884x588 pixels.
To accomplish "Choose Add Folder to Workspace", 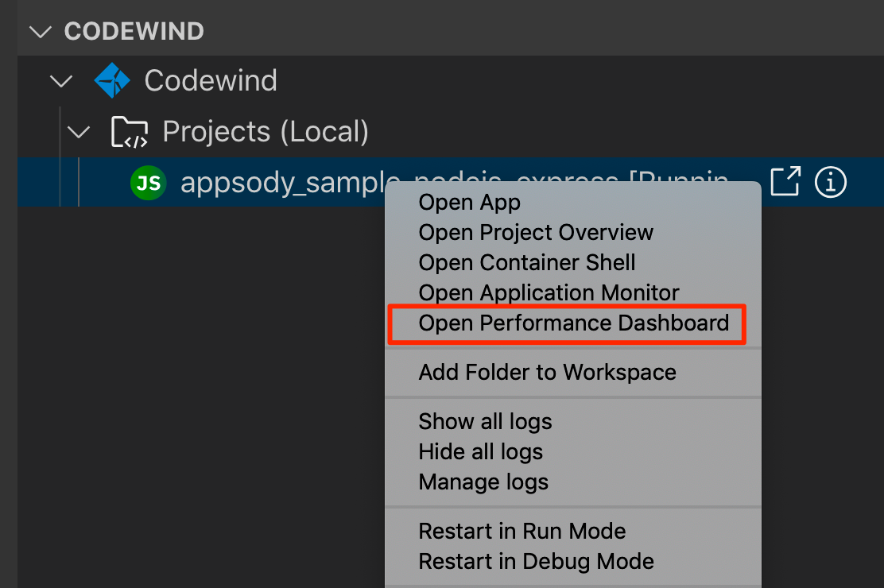I will (573, 372).
